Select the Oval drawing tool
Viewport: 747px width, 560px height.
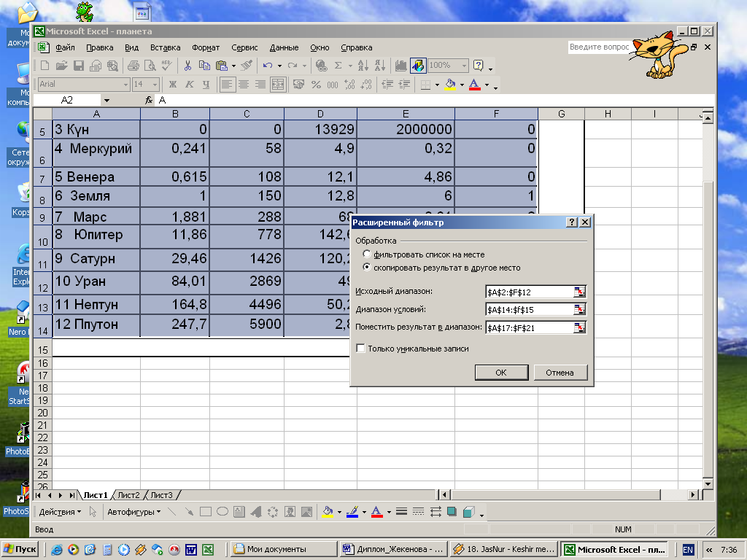[222, 512]
